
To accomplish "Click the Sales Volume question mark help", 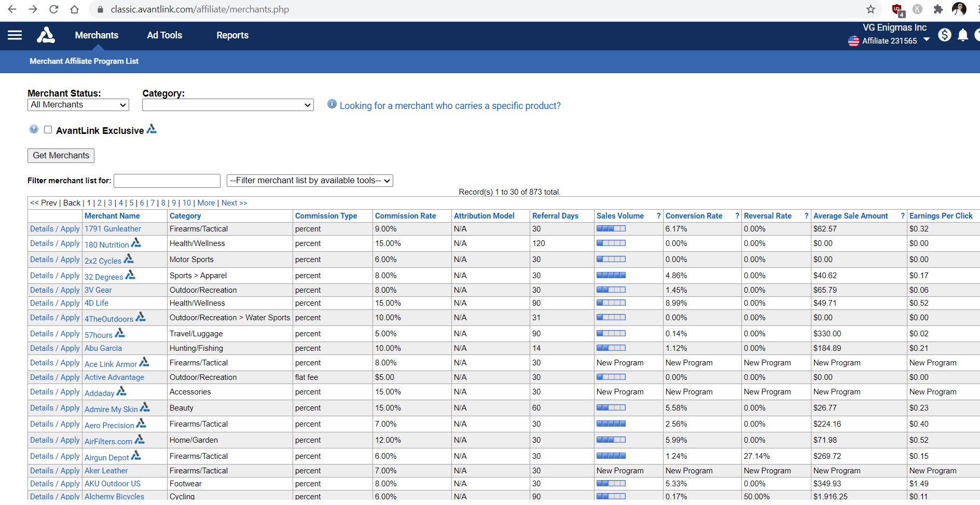I will coord(658,216).
